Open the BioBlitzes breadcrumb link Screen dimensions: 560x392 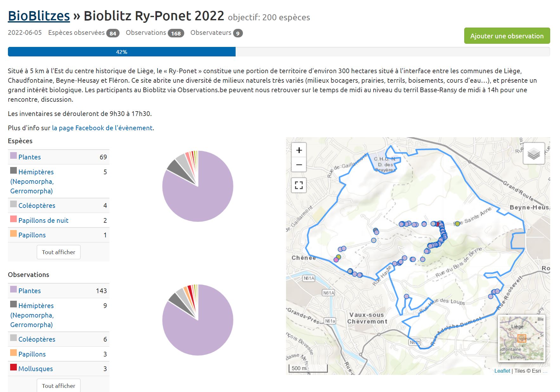[x=39, y=16]
